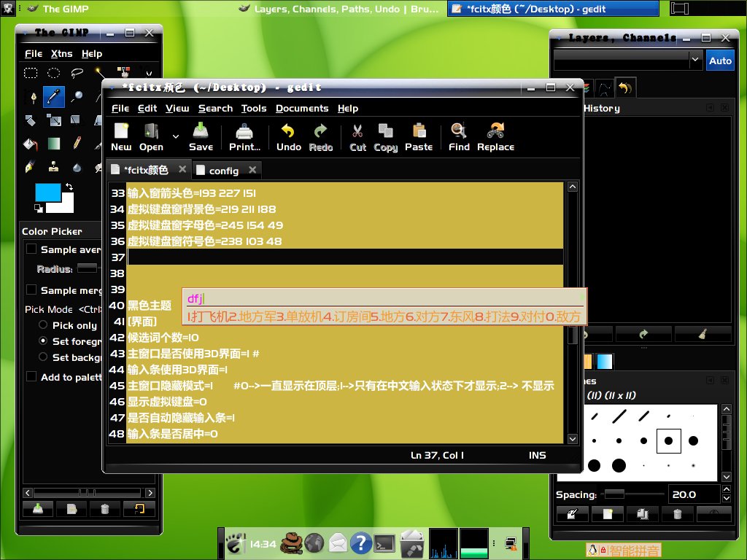Select the Blur/Sharpen droplet tool

click(77, 167)
